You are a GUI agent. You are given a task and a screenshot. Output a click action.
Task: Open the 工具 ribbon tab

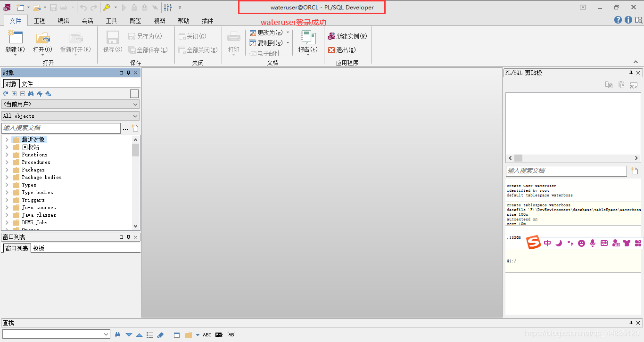point(112,21)
